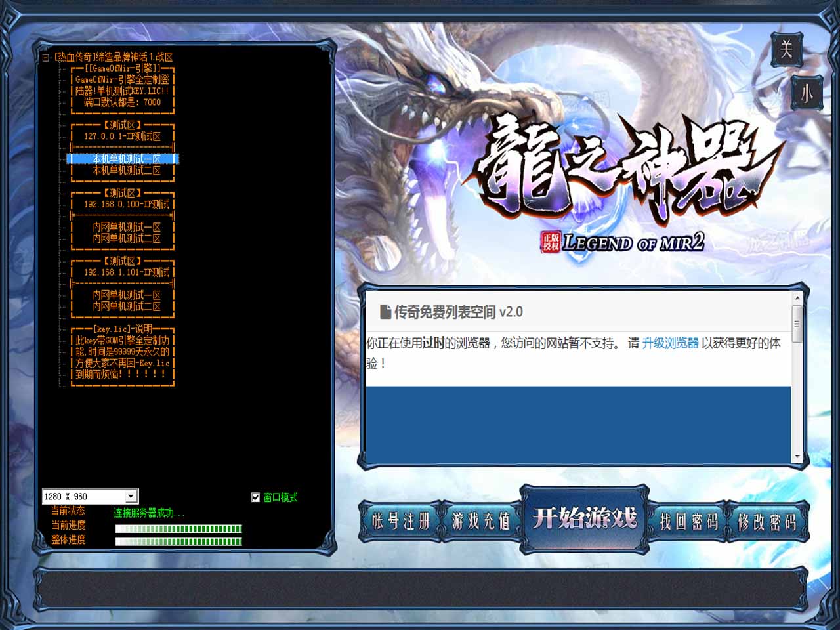Screen dimensions: 840x630
Task: Close the launcher with the 关 button
Action: pos(786,49)
